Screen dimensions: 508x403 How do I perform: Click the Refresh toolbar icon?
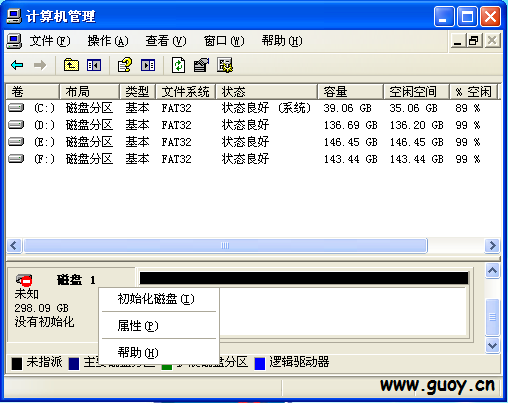click(x=178, y=65)
